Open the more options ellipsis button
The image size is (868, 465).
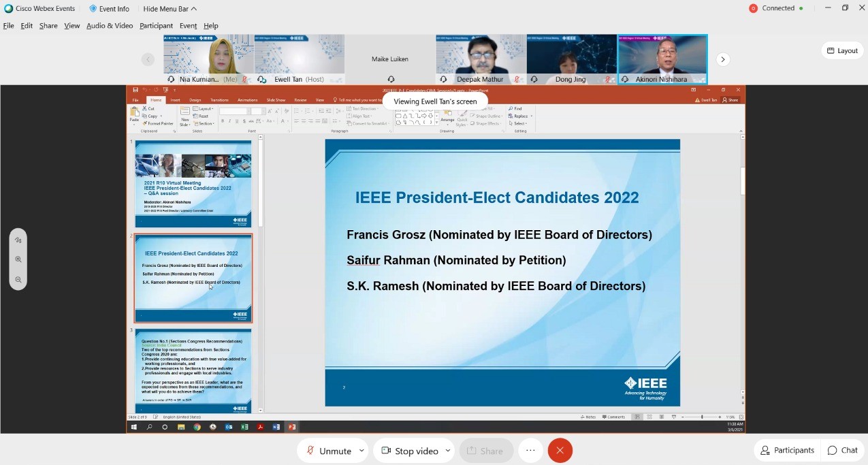(x=530, y=451)
